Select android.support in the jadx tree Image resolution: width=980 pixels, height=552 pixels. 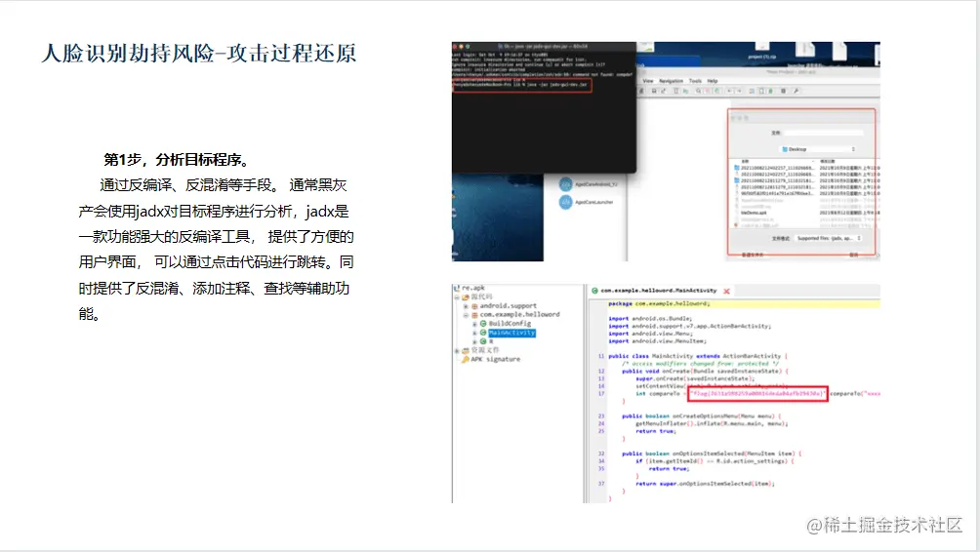pyautogui.click(x=509, y=306)
